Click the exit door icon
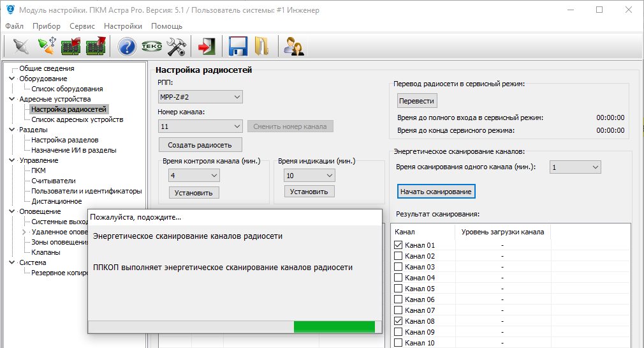This screenshot has height=348, width=644. [206, 47]
